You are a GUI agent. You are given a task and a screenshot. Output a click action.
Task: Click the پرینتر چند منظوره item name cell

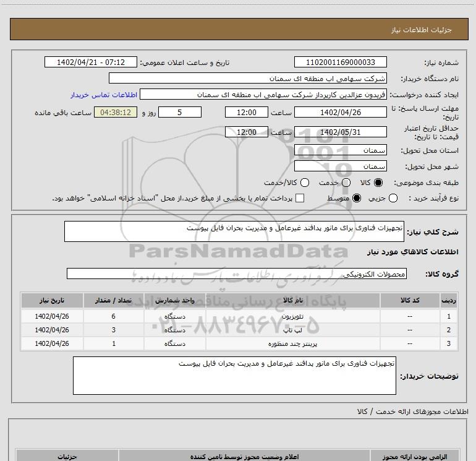tap(292, 343)
